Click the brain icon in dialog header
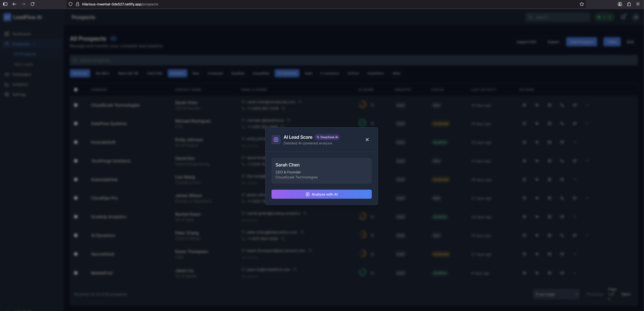Viewport: 644px width, 311px height. click(276, 140)
